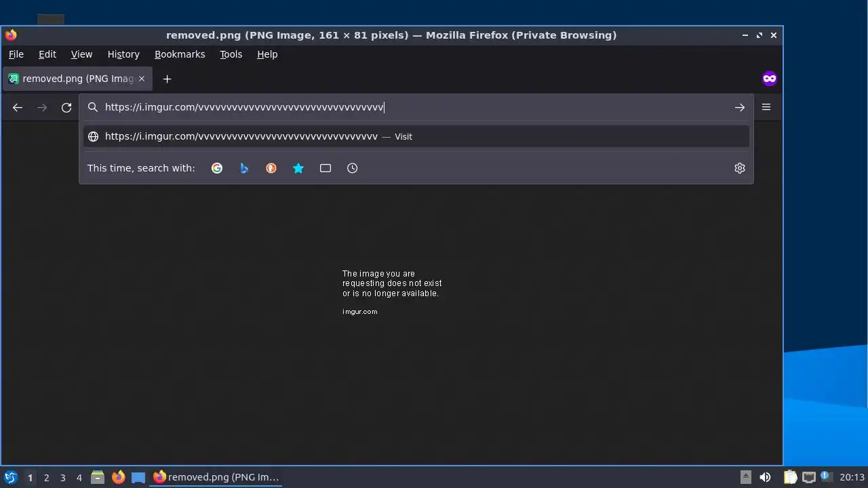Go back one page
Viewport: 868px width, 488px height.
[x=18, y=107]
